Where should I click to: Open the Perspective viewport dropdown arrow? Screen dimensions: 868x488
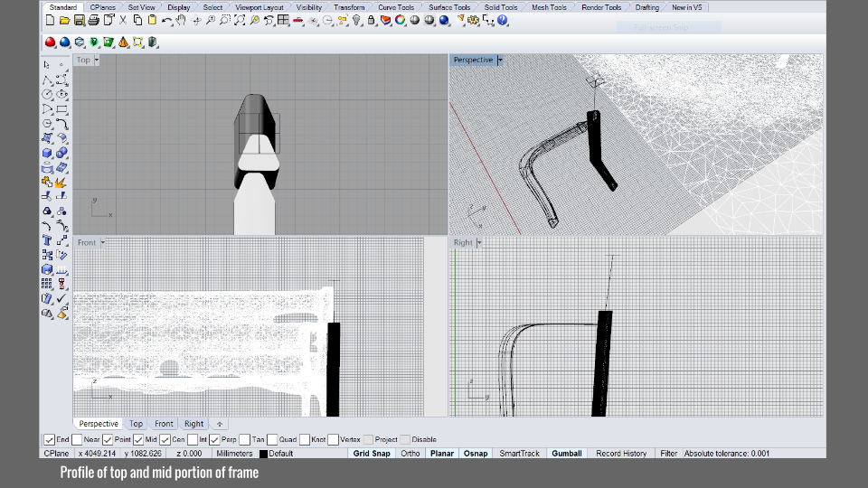[500, 61]
